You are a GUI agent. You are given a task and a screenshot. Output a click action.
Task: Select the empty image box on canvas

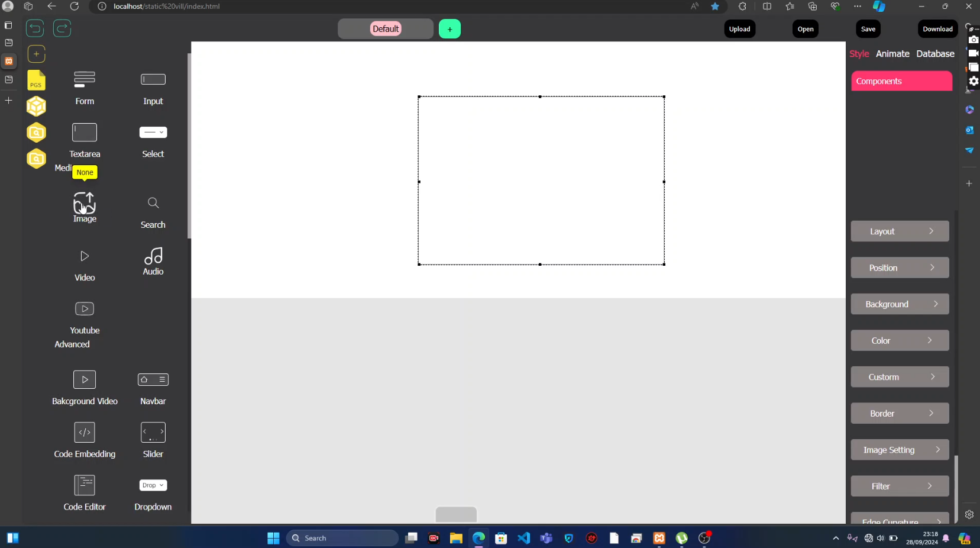tap(541, 180)
